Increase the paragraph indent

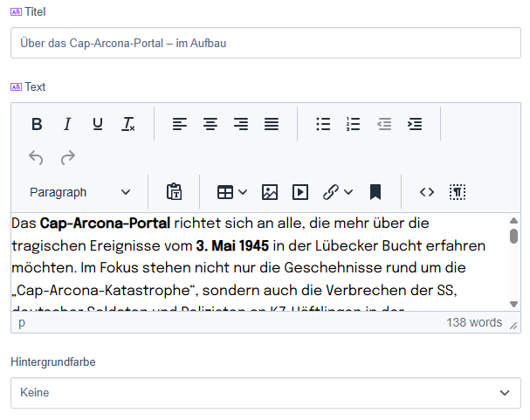[x=415, y=124]
